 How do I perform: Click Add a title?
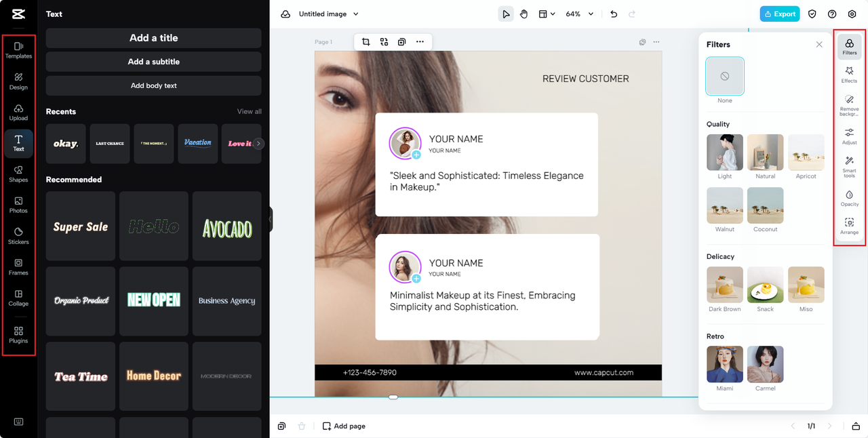(x=153, y=38)
